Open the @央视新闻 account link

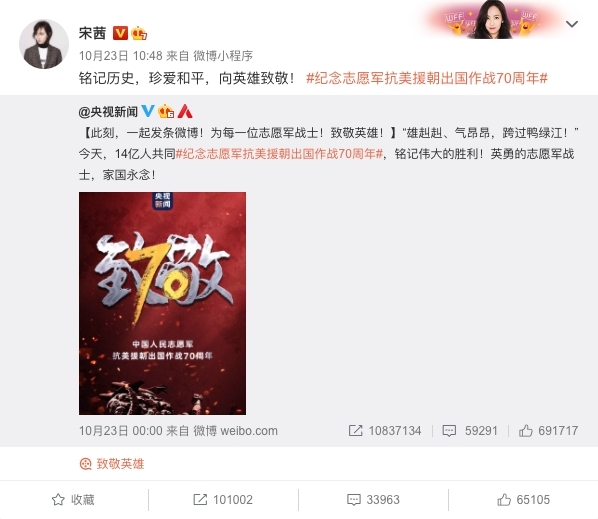108,112
